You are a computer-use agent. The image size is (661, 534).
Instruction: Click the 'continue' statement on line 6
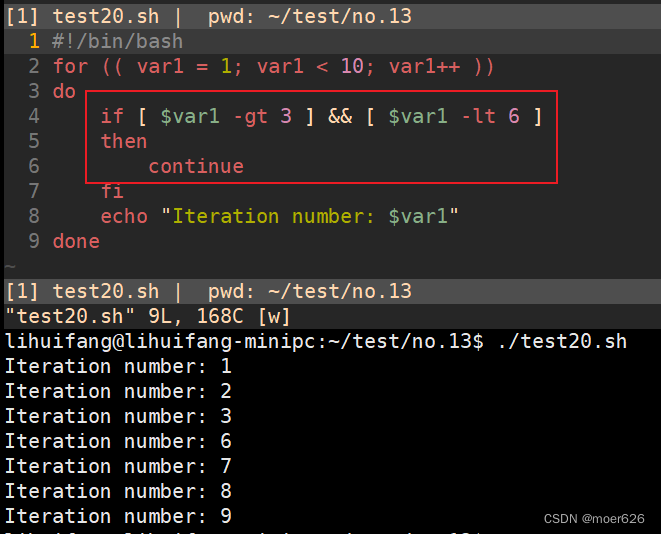click(196, 167)
